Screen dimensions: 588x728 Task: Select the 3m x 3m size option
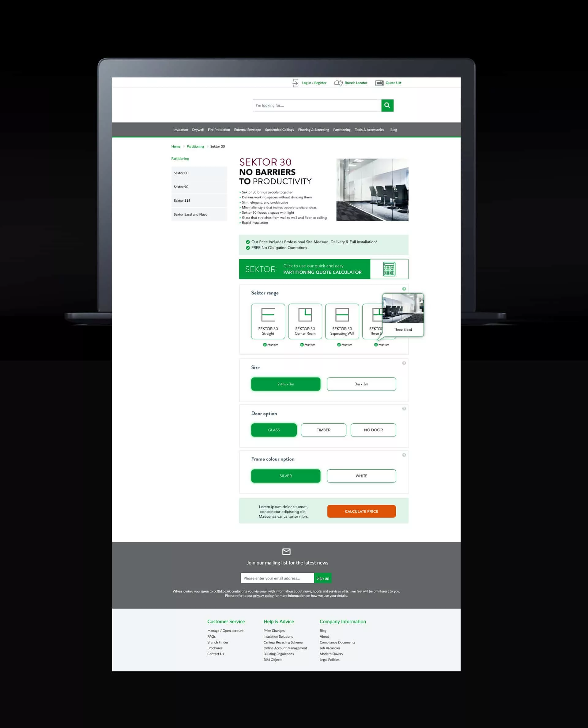click(x=361, y=384)
